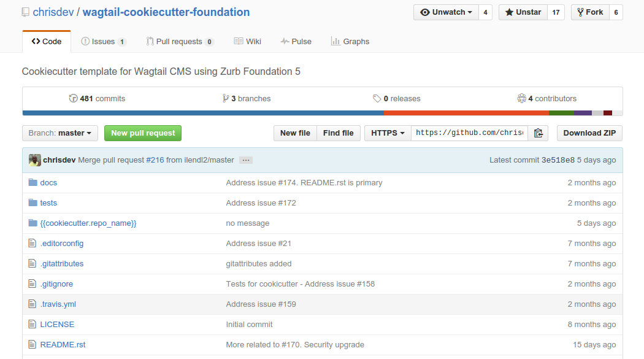Image resolution: width=644 pixels, height=359 pixels.
Task: Open the tests folder
Action: [x=48, y=203]
